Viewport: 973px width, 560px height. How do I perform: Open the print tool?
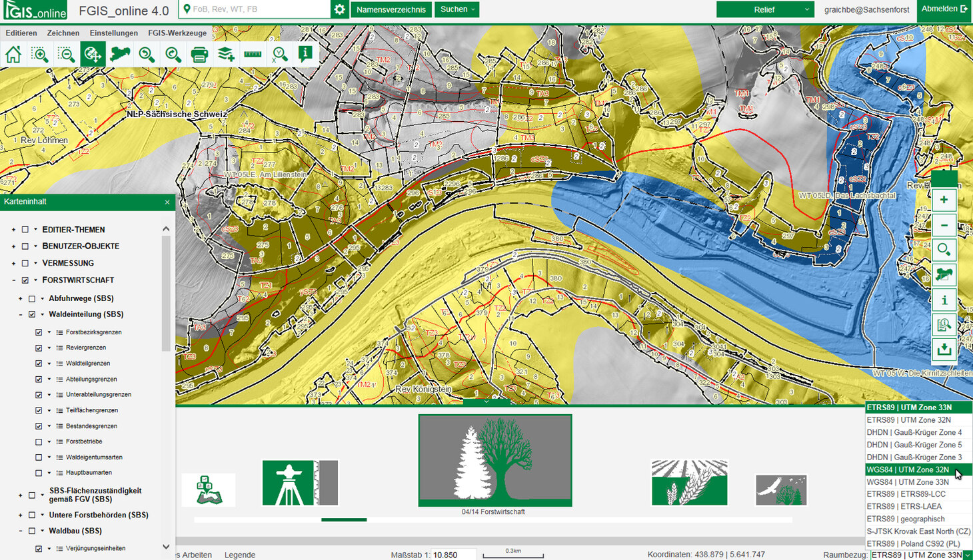(x=199, y=54)
